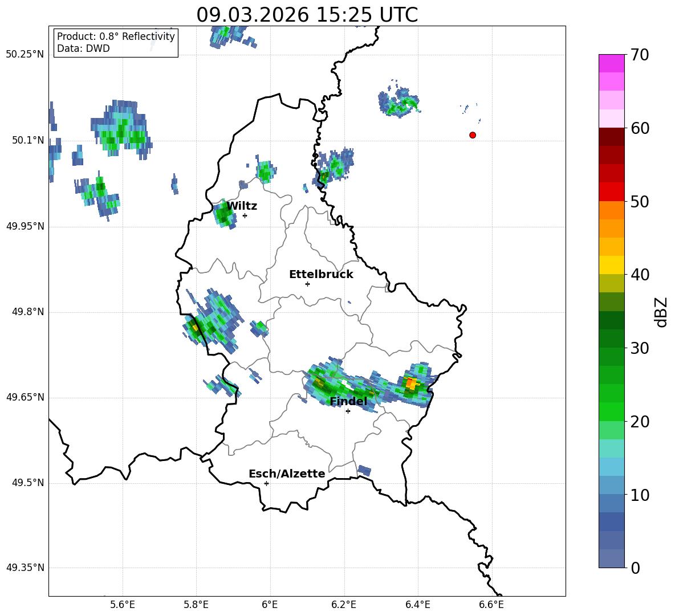Click the Ettelbruck city label
675x616 pixels.
(321, 275)
